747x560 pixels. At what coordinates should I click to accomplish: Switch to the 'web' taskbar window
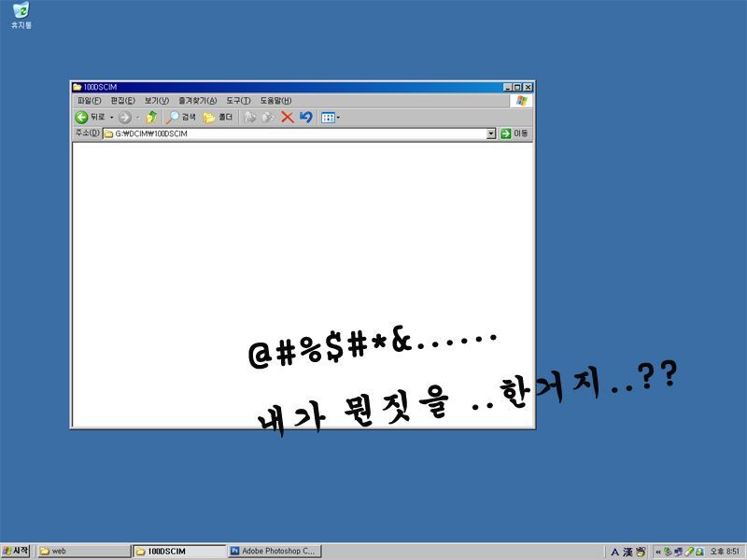[x=84, y=552]
